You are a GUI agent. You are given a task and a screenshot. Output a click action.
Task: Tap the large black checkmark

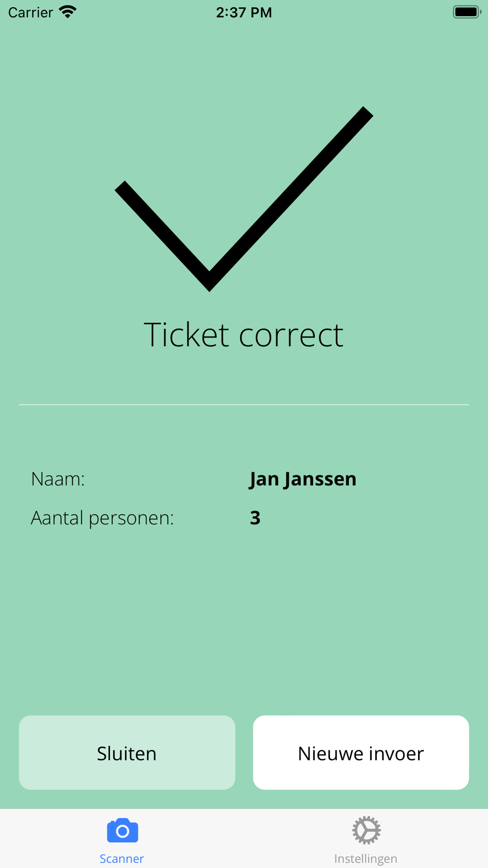coord(244,199)
